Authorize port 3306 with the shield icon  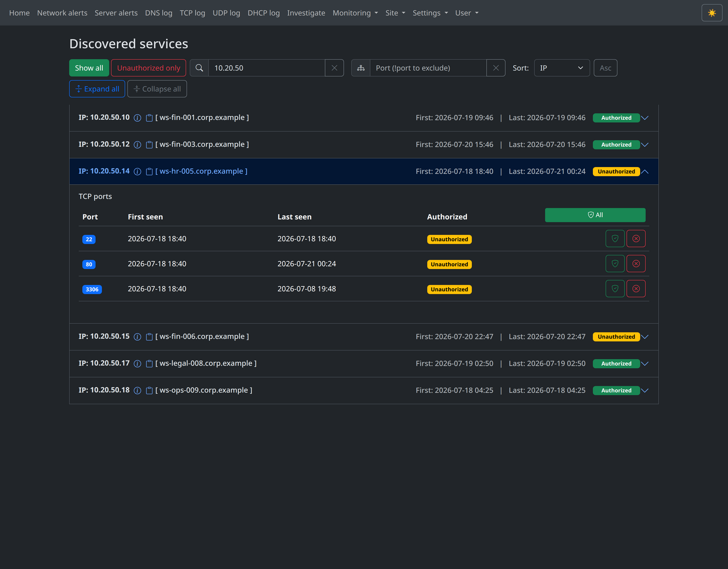click(615, 289)
